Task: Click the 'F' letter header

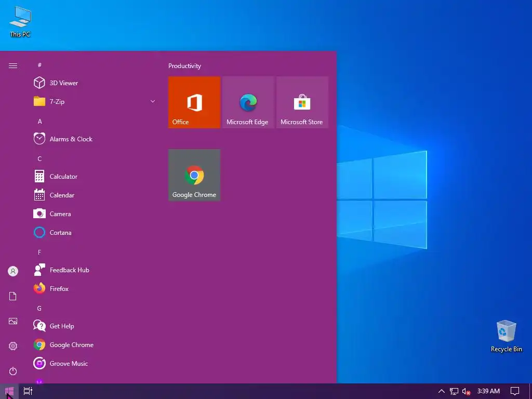Action: point(39,252)
